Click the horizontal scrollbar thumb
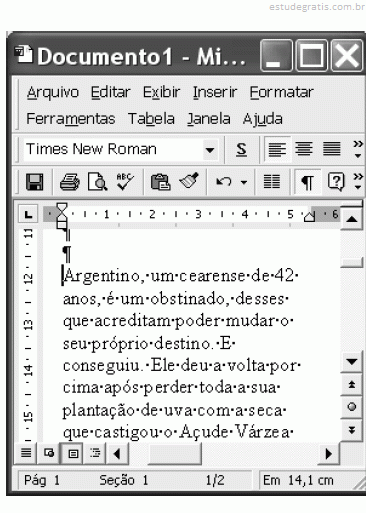The height and width of the screenshot is (513, 366). tap(174, 453)
